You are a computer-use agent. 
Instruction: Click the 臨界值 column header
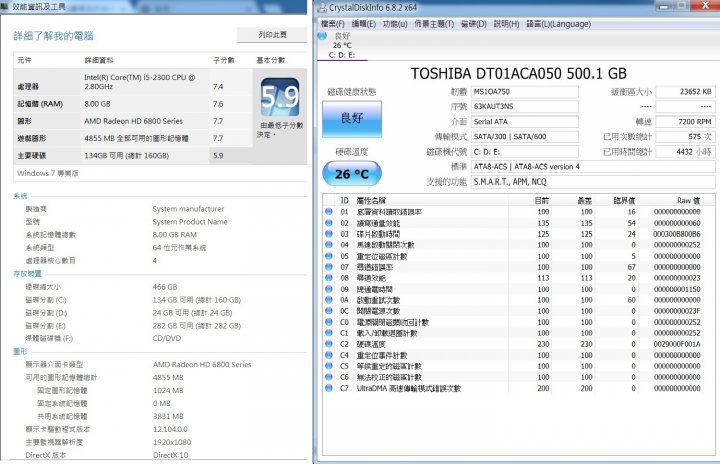tap(624, 200)
